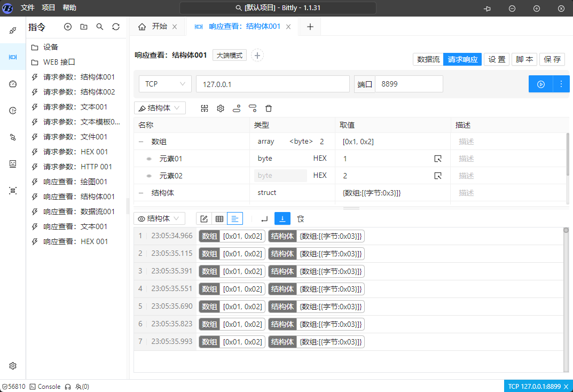Click the edit icon in the response log toolbar
Viewport: 573px width, 392px height.
(x=203, y=218)
